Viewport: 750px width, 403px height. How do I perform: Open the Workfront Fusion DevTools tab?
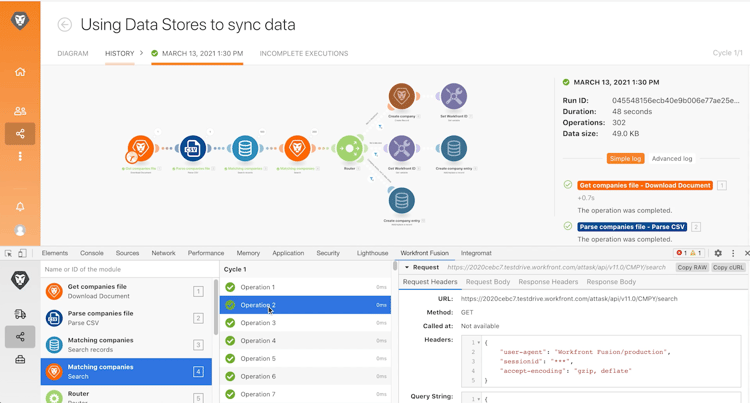424,253
